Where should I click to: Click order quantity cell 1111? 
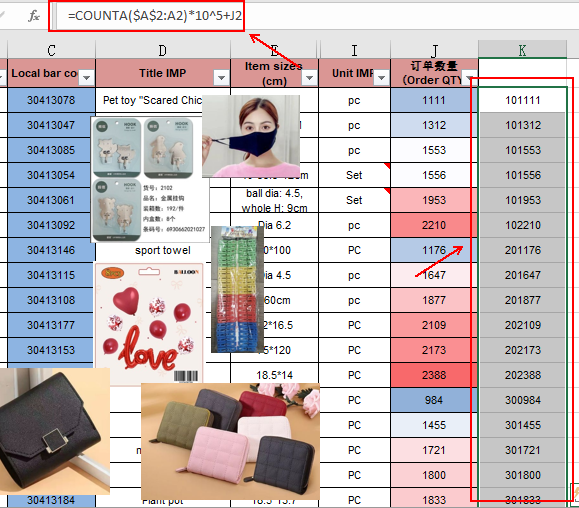(x=434, y=100)
